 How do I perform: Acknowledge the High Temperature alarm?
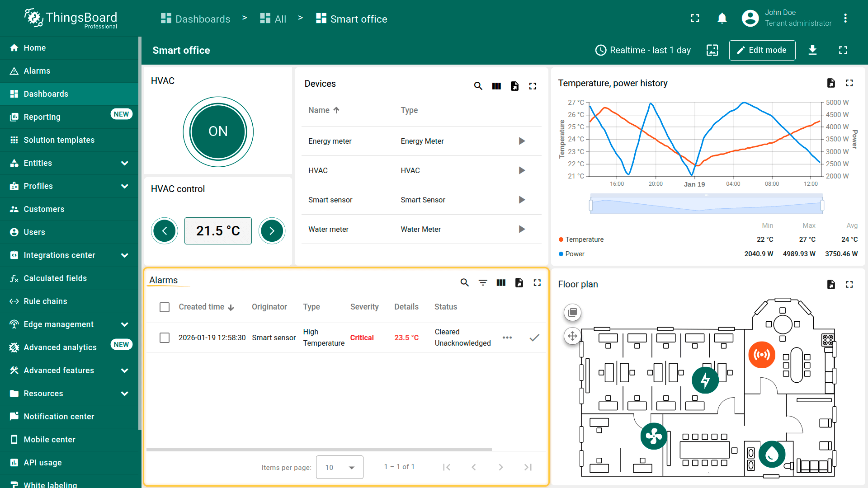coord(534,338)
